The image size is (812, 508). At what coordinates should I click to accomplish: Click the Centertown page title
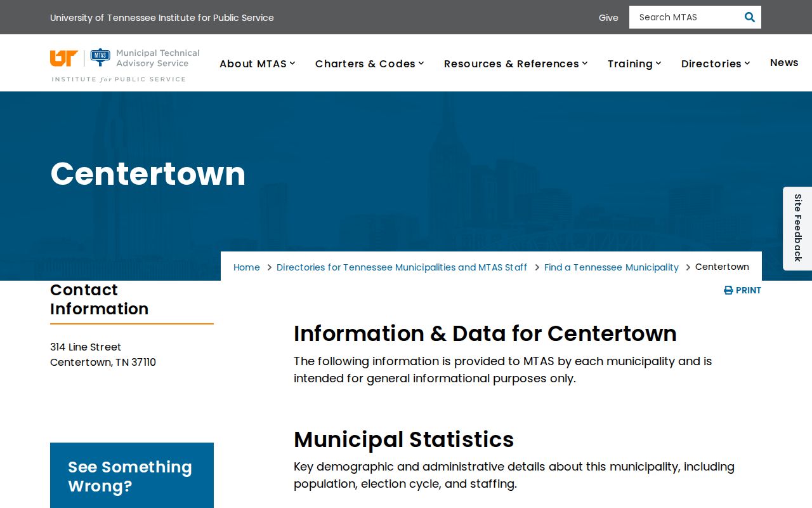point(148,173)
